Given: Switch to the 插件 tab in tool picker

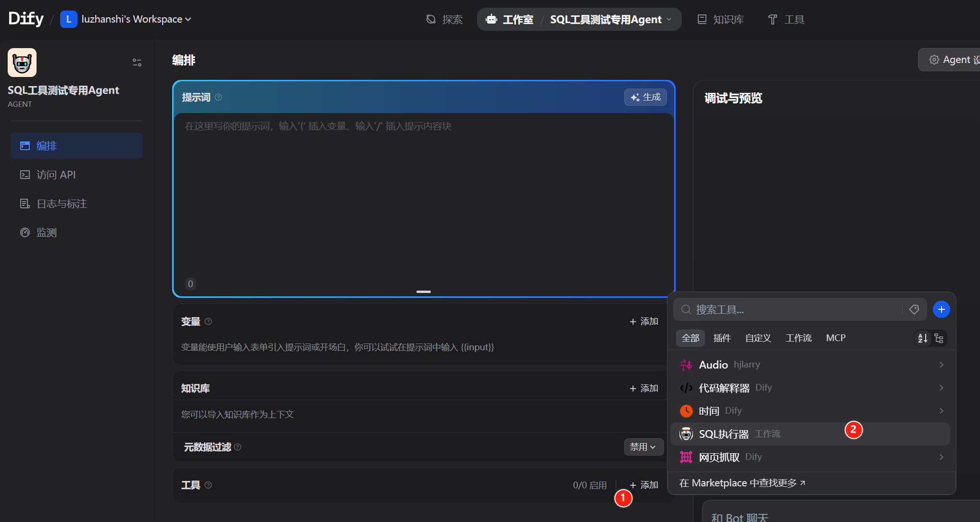Looking at the screenshot, I should click(x=722, y=338).
